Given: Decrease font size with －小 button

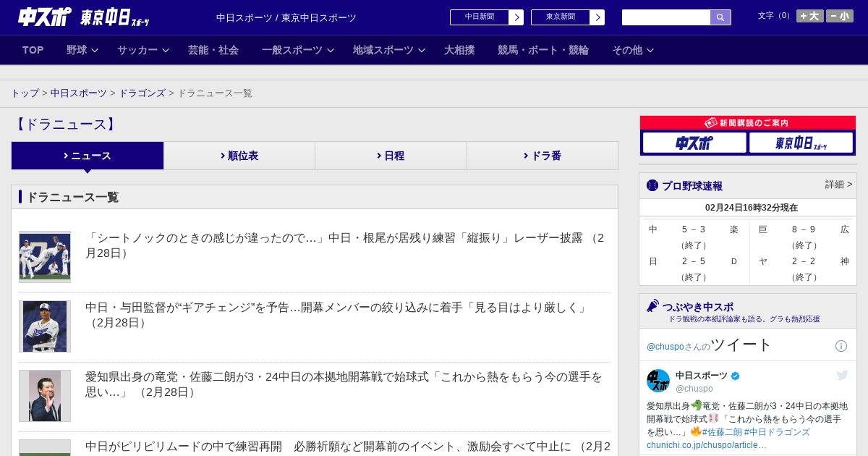Looking at the screenshot, I should click(840, 16).
